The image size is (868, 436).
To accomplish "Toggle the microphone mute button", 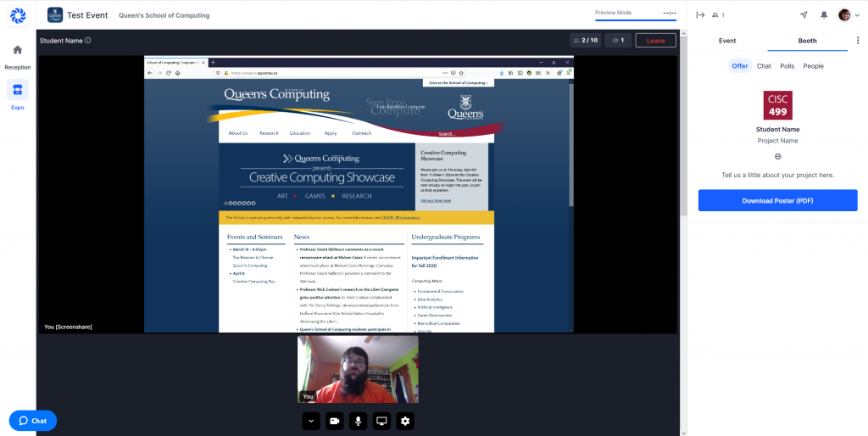I will 359,421.
